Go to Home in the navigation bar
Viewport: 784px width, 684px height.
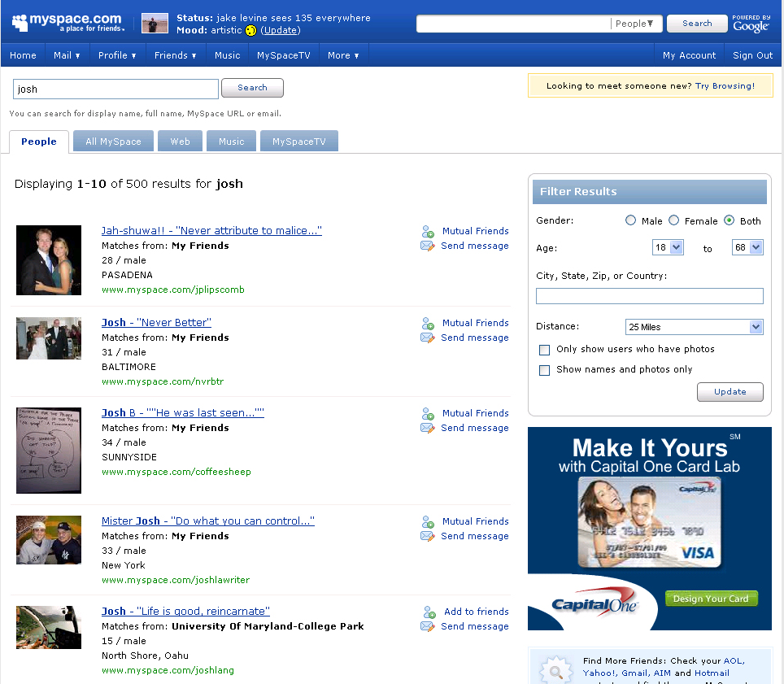click(23, 55)
